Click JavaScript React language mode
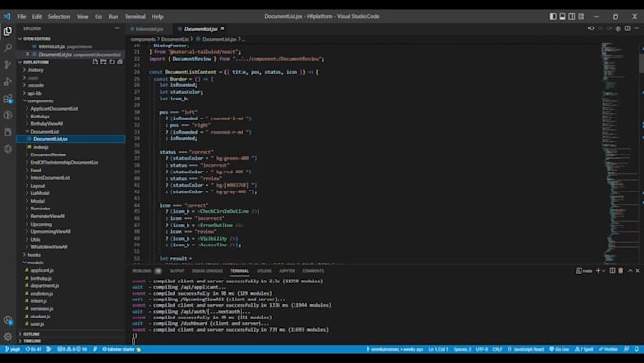 click(x=526, y=349)
